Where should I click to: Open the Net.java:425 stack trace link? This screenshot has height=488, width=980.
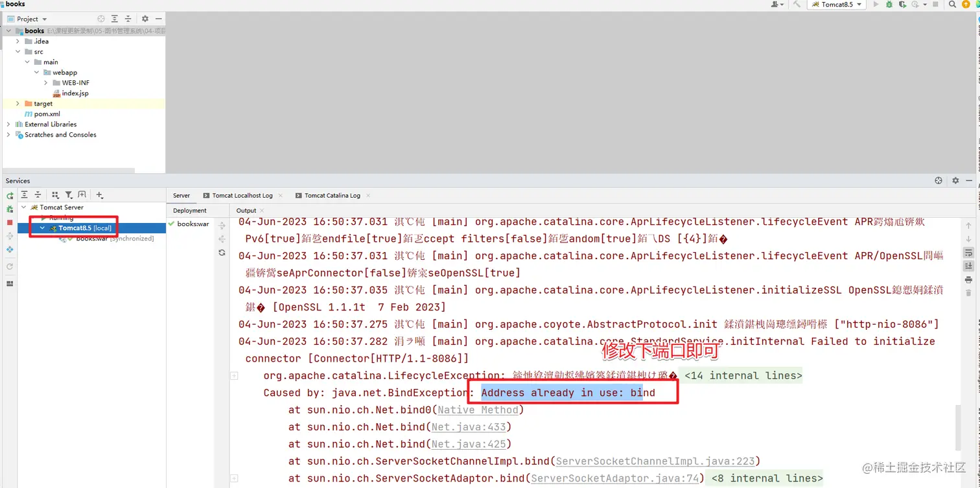tap(469, 444)
